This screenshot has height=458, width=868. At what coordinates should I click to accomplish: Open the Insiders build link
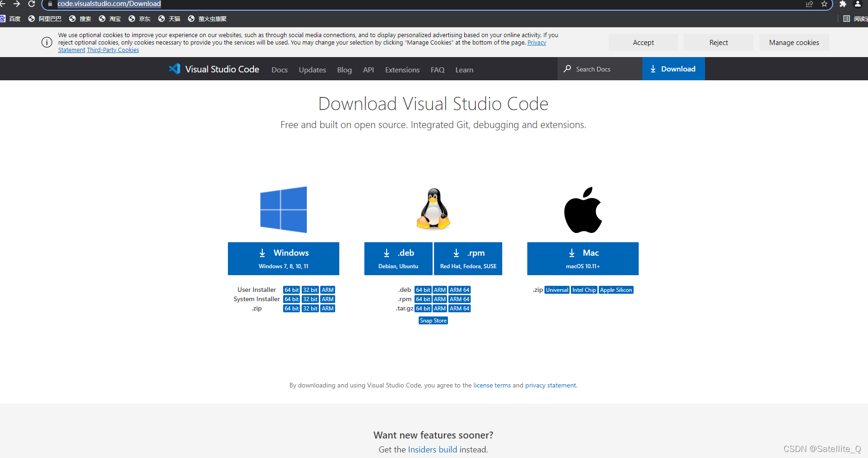pyautogui.click(x=433, y=450)
